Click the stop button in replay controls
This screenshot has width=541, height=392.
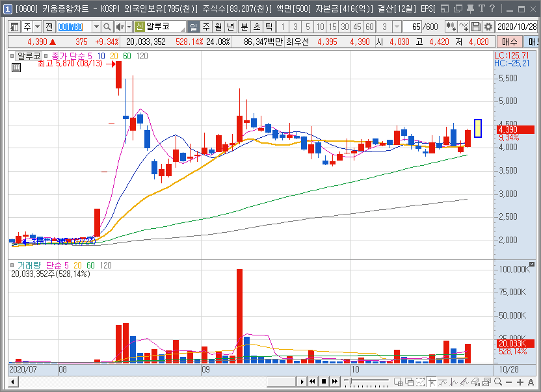click(324, 382)
